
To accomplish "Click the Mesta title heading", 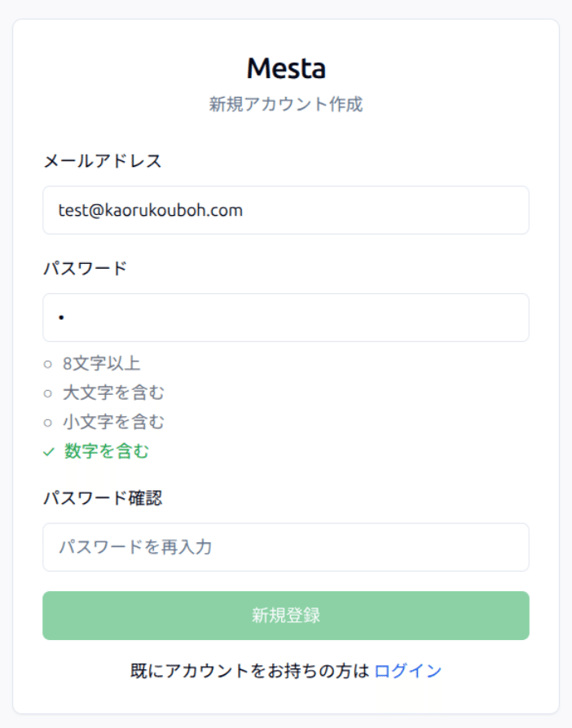I will (x=286, y=68).
